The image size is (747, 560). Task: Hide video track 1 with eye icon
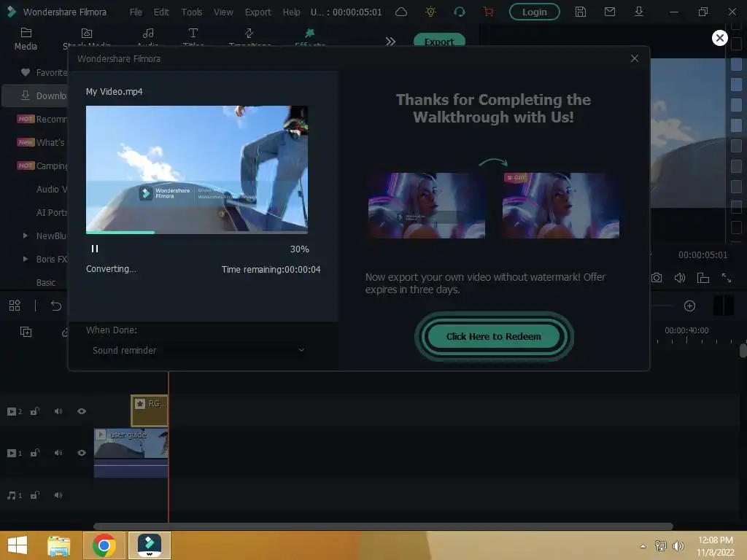[82, 453]
